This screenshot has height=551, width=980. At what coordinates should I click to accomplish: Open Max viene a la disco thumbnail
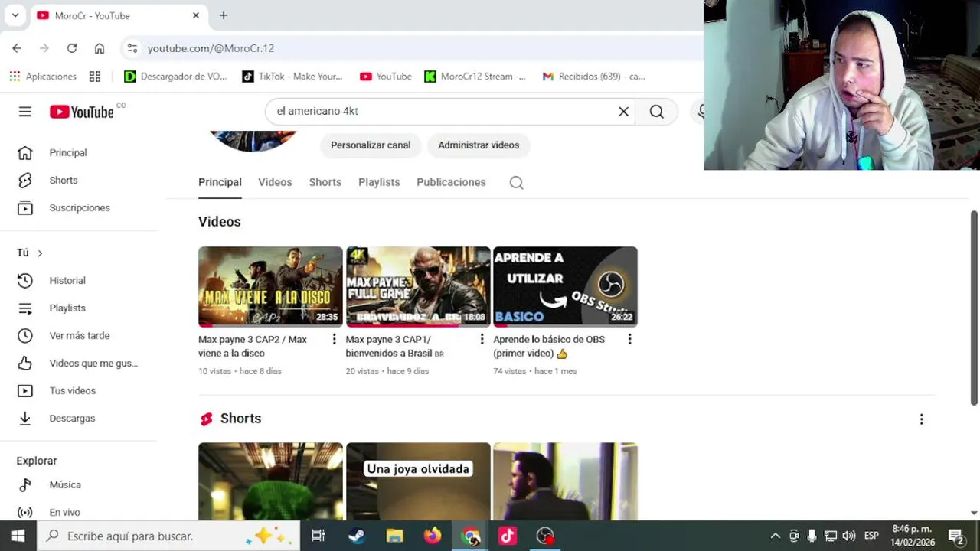[x=270, y=287]
